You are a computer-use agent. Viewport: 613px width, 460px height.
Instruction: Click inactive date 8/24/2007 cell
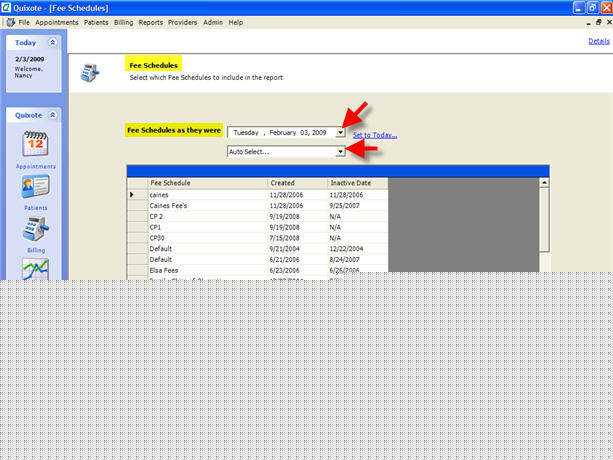357,260
